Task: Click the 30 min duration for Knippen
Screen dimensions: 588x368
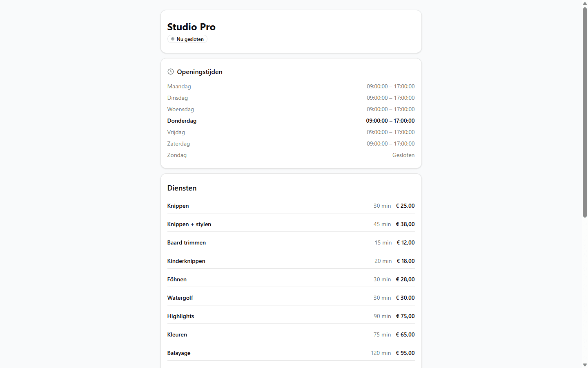Action: click(x=382, y=206)
